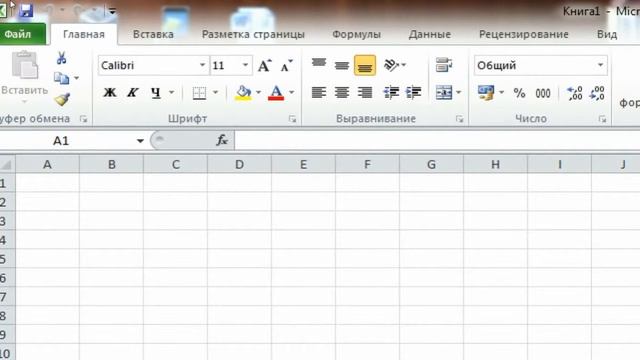Switch to the Главная tab
The width and height of the screenshot is (640, 360).
[x=84, y=34]
